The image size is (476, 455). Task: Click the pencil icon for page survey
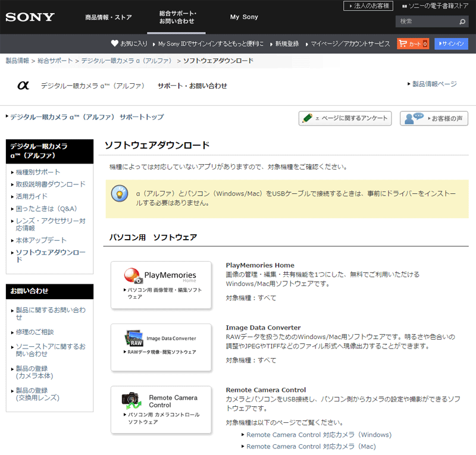pos(307,118)
